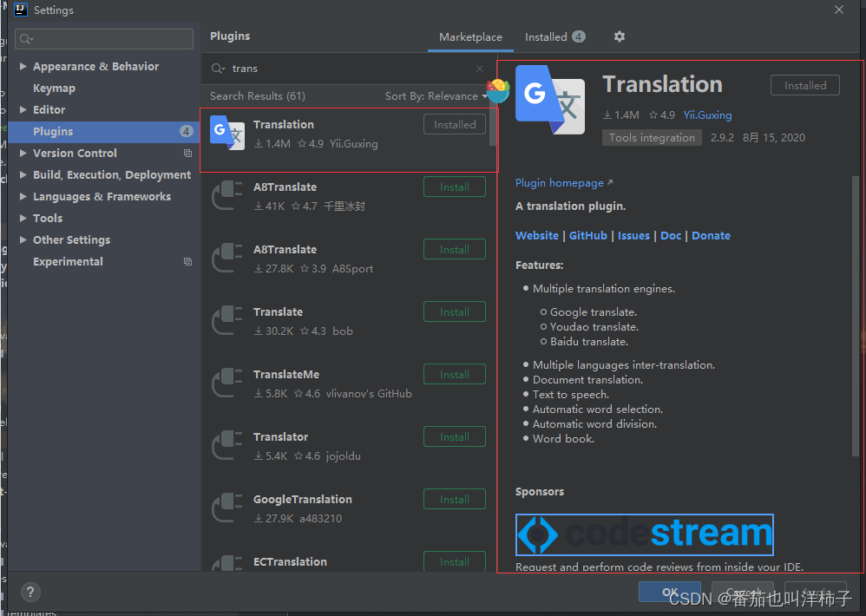Viewport: 866px width, 616px height.
Task: Click the copy icon next to Version Control
Action: pos(187,153)
